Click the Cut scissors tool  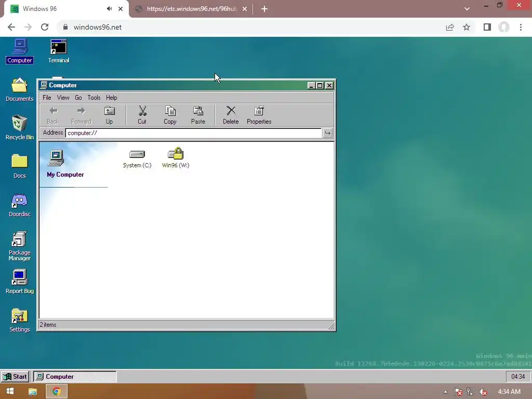(x=142, y=115)
